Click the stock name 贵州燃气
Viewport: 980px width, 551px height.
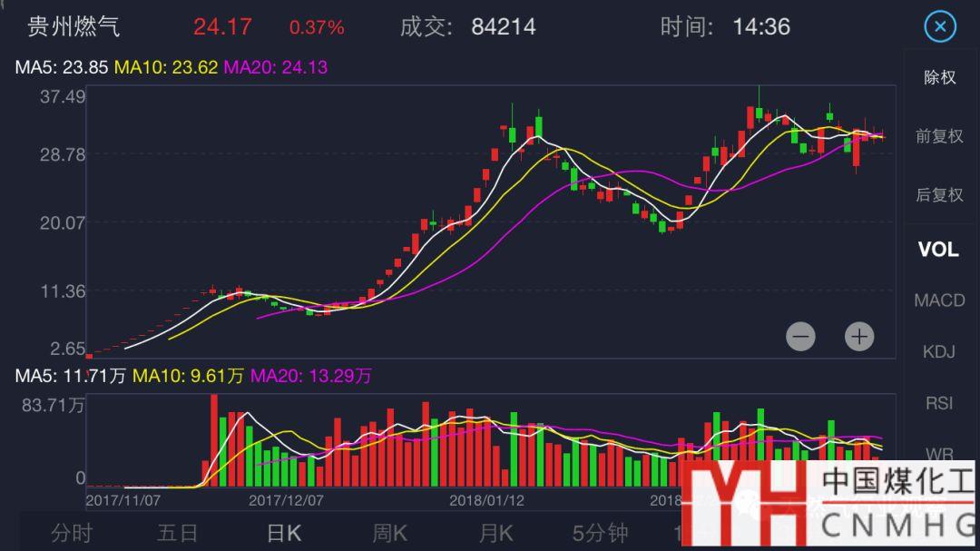point(73,27)
